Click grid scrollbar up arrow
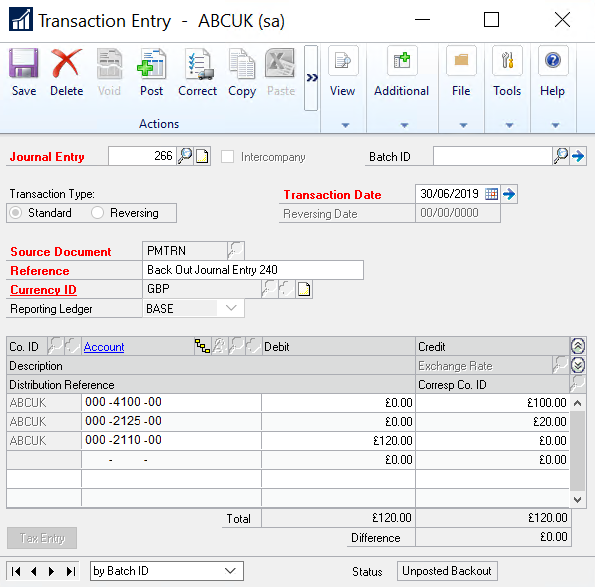Image resolution: width=595 pixels, height=587 pixels. pos(578,403)
